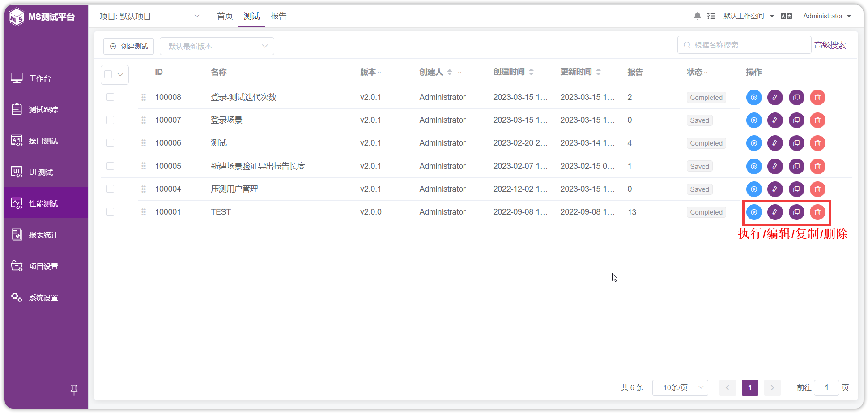Focus the 根据名称搜索 search field
This screenshot has height=413, width=868.
[x=744, y=45]
